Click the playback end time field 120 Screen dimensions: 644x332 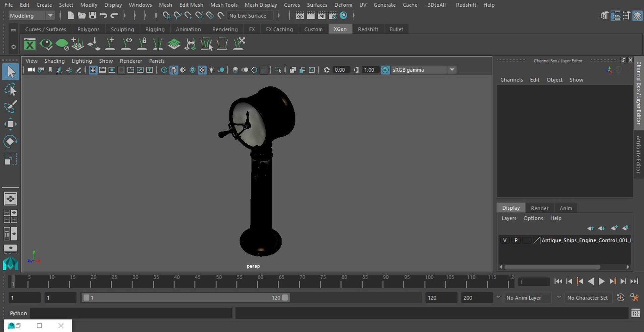[x=441, y=297]
